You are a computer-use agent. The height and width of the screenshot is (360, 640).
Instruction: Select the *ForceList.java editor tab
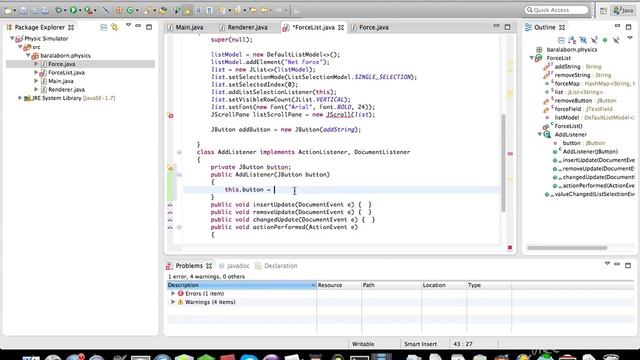[x=313, y=27]
